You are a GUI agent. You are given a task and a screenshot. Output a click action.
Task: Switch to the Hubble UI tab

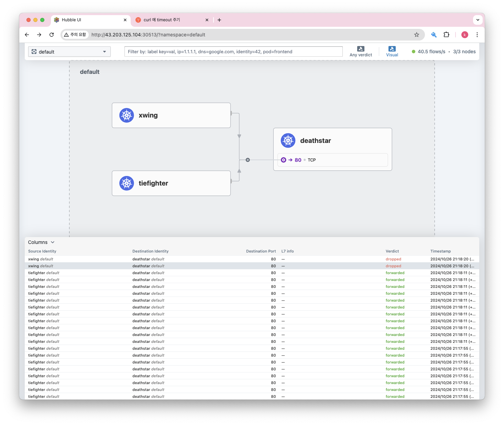pyautogui.click(x=91, y=20)
